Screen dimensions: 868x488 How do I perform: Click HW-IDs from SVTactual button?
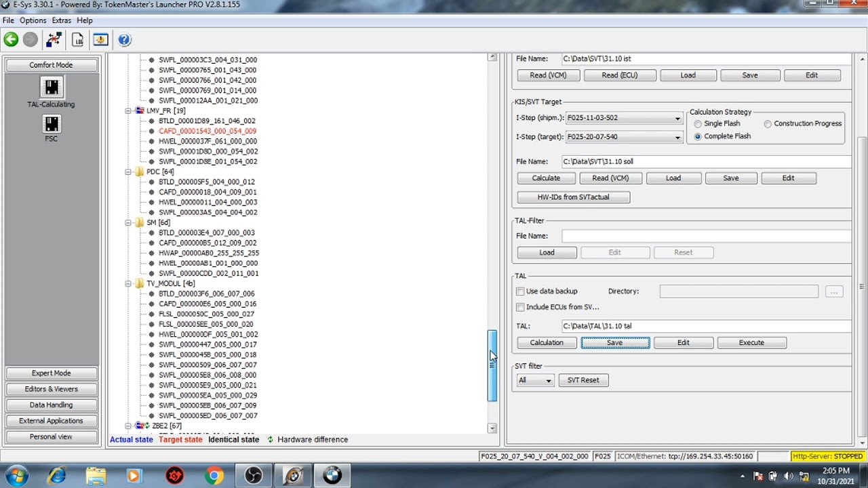click(574, 197)
